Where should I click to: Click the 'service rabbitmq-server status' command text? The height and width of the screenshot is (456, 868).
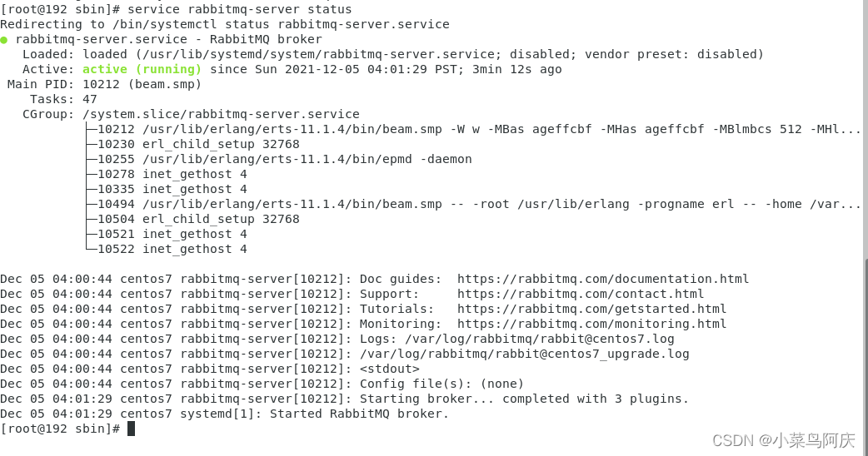point(239,9)
